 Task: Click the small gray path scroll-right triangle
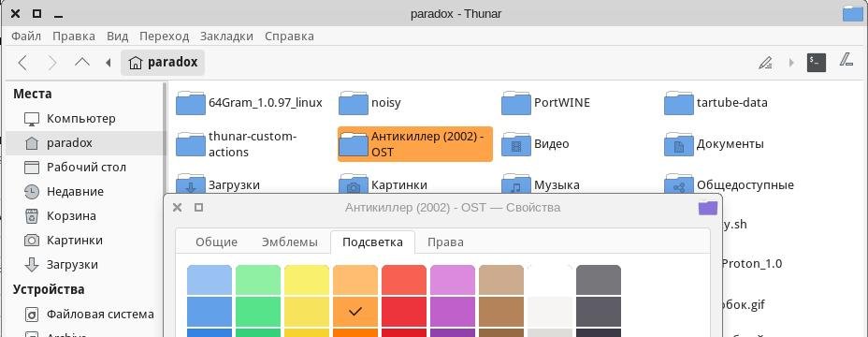(x=791, y=63)
